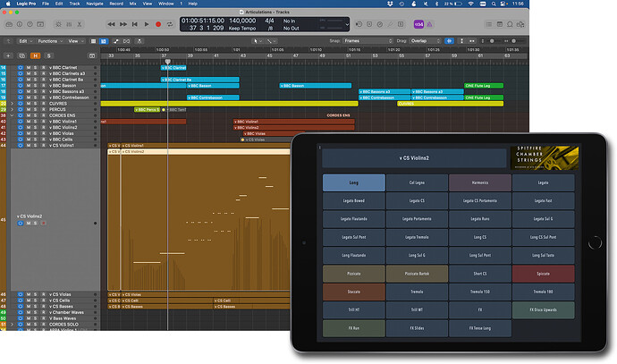
Task: Click the Go to Beginning button
Action: click(134, 23)
